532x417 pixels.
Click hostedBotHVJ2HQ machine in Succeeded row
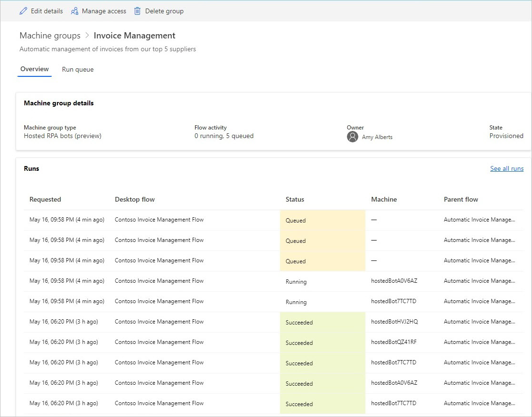coord(394,322)
